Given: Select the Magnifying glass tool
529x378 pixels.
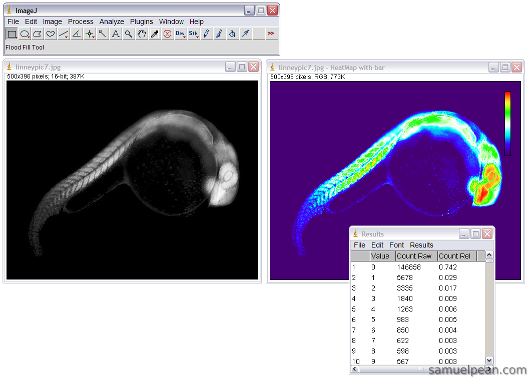Looking at the screenshot, I should (x=129, y=34).
